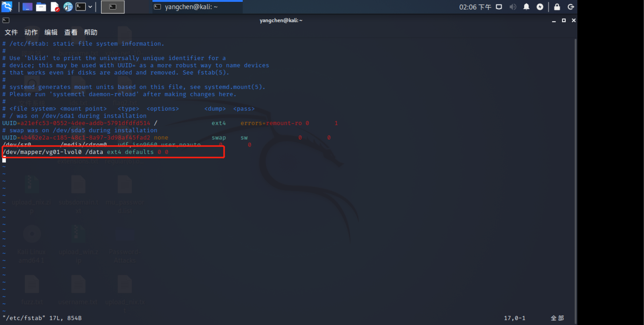Open the 动作 menu

(31, 32)
